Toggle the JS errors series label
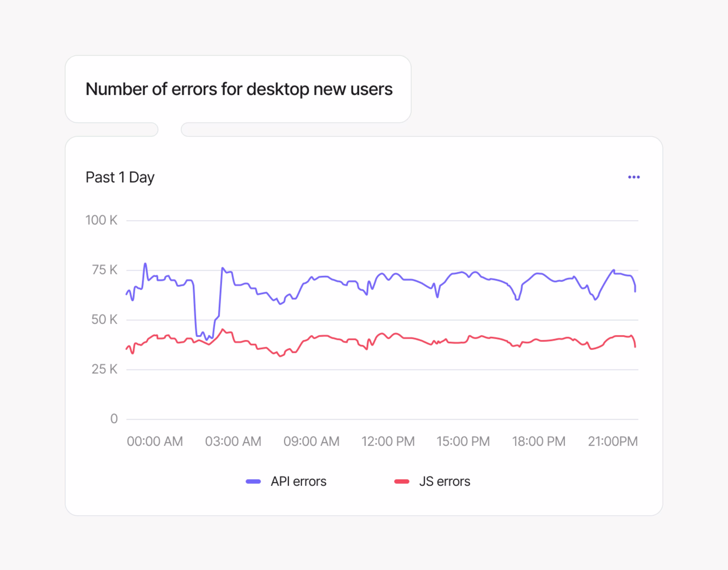Screen dimensions: 728x570 click(445, 482)
